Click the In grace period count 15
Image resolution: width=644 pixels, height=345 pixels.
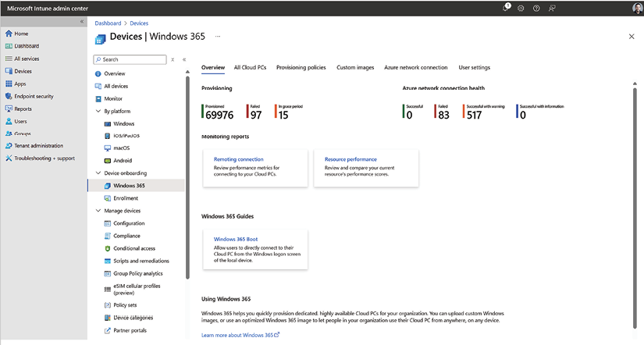283,116
